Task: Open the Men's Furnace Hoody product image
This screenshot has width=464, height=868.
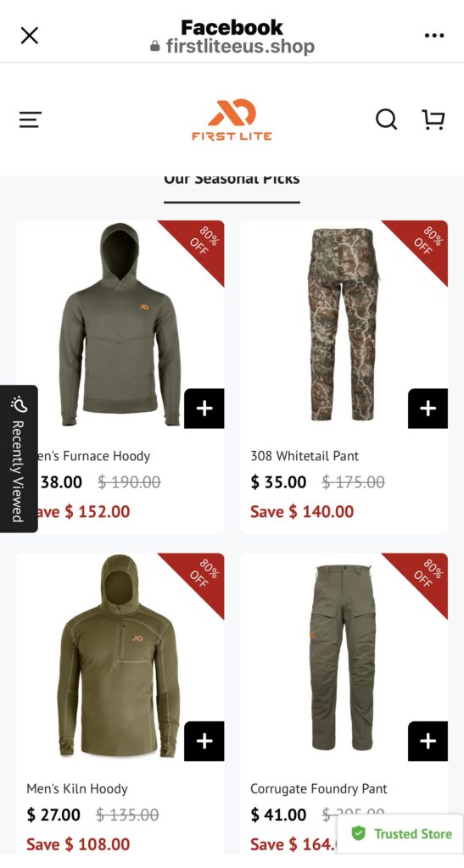Action: (120, 325)
